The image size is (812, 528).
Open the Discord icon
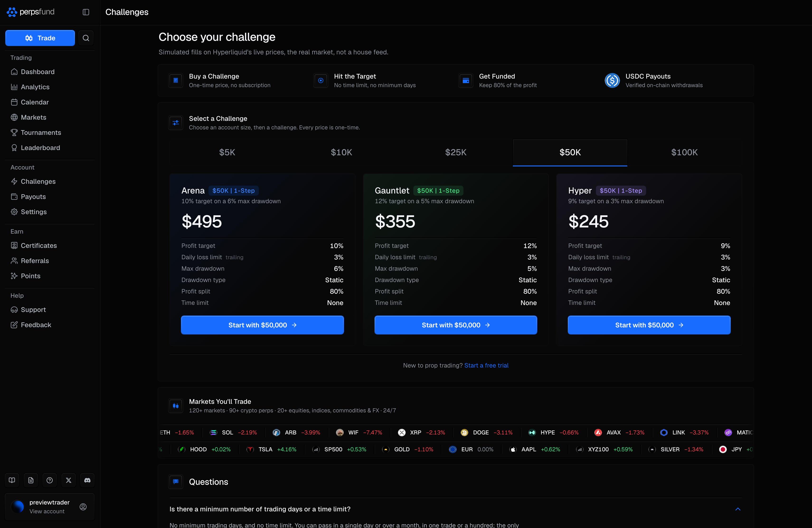[x=87, y=480]
